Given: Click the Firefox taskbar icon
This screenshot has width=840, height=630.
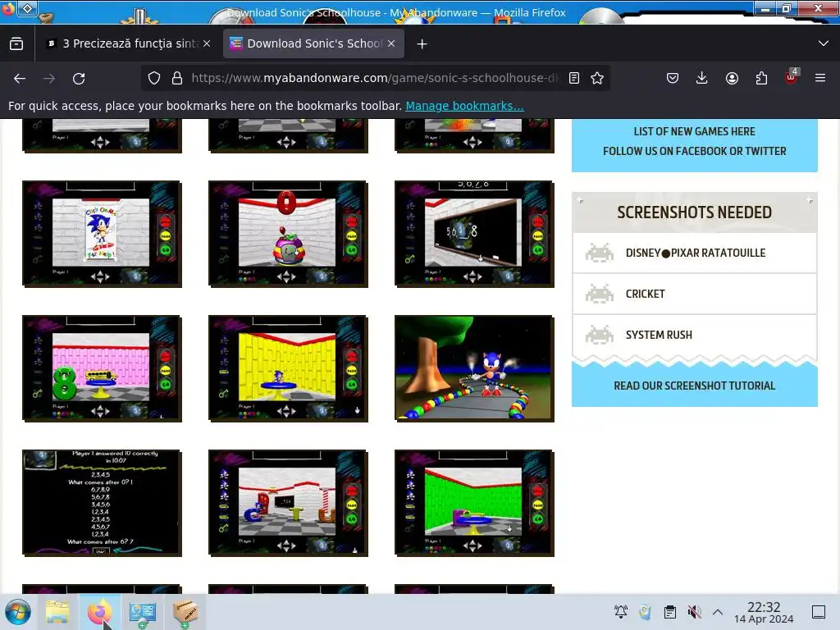Looking at the screenshot, I should (x=99, y=612).
